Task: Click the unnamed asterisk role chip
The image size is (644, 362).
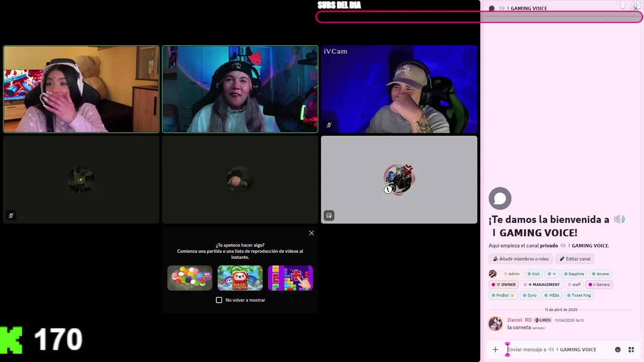Action: click(x=551, y=274)
